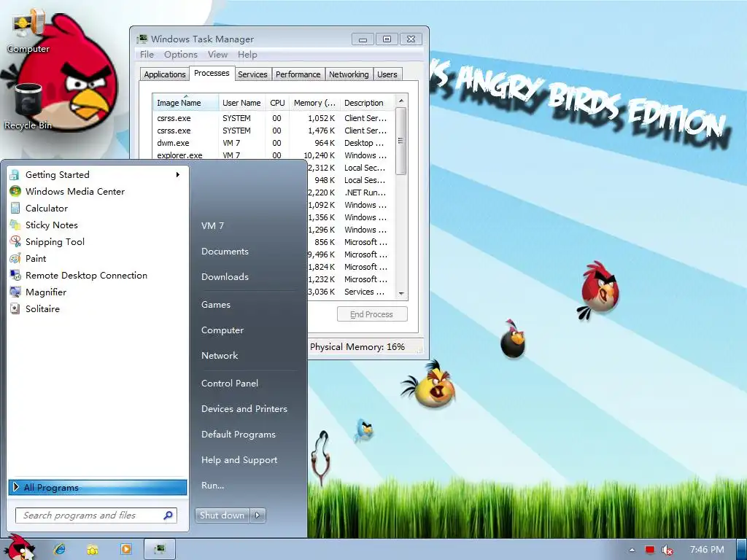
Task: Click the Task Manager taskbar button
Action: click(160, 549)
